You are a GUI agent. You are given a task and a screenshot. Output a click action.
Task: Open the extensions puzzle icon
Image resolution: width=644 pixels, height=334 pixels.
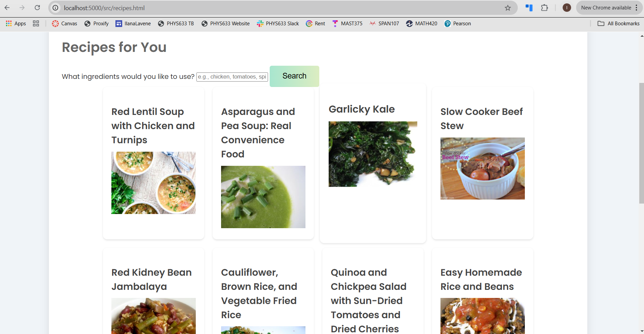544,8
